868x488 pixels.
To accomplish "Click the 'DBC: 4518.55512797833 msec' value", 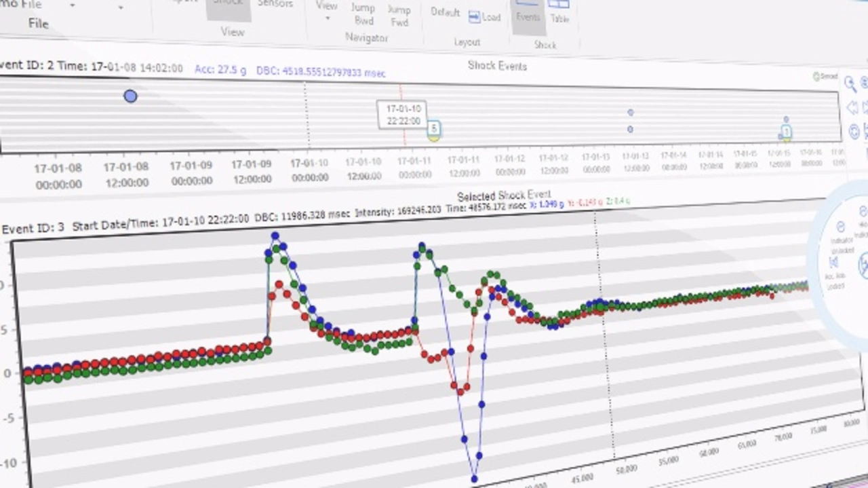I will click(321, 71).
